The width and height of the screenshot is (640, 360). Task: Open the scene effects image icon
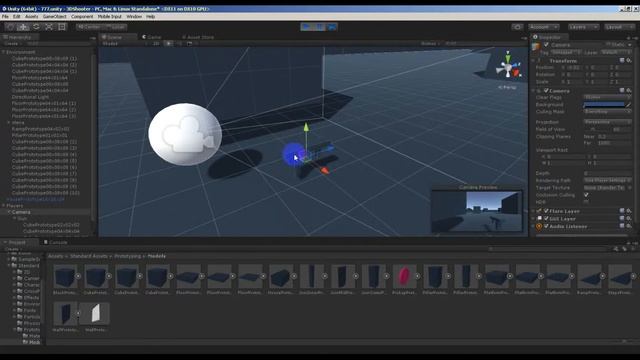pyautogui.click(x=189, y=43)
